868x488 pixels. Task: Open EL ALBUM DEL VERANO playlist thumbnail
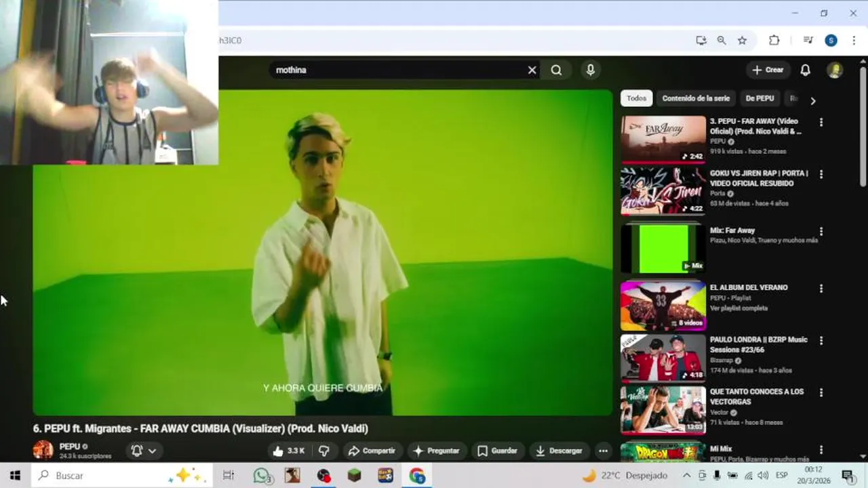tap(663, 306)
